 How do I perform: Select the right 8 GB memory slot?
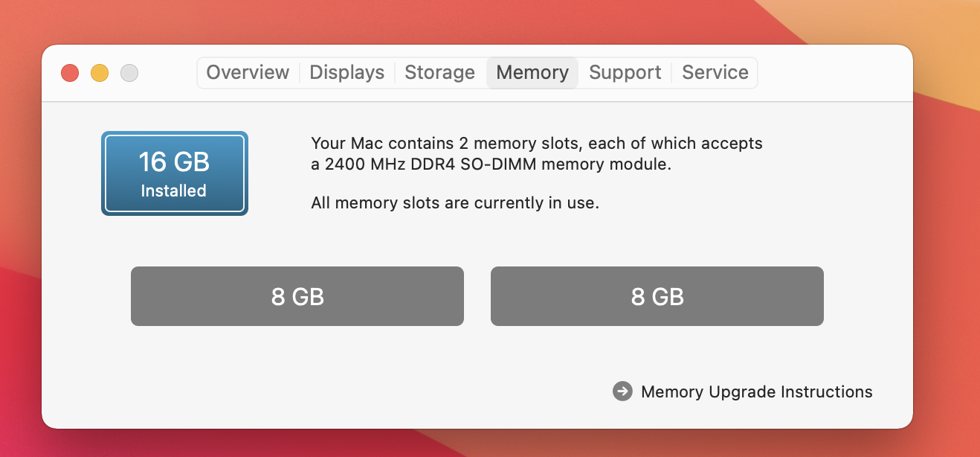657,296
